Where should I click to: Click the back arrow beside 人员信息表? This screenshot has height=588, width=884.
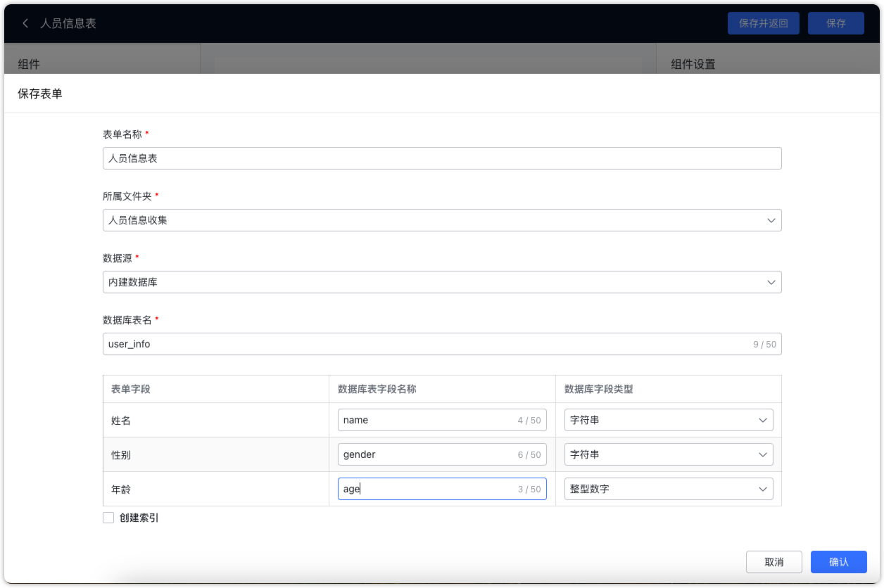[x=25, y=23]
